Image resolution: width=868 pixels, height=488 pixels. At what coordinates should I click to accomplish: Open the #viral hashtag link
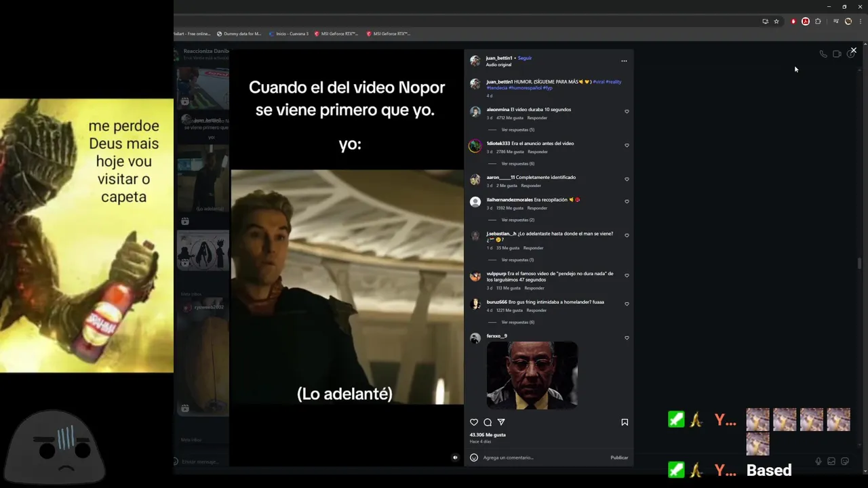click(599, 82)
